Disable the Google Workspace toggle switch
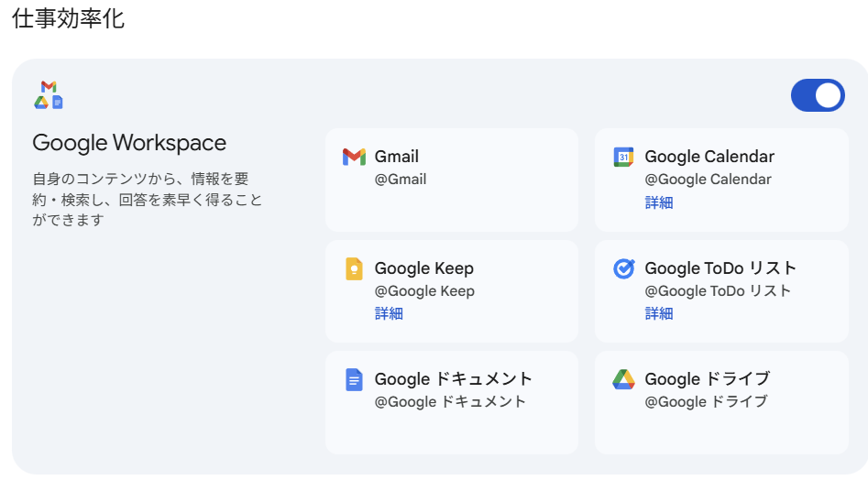868x480 pixels. pos(818,95)
